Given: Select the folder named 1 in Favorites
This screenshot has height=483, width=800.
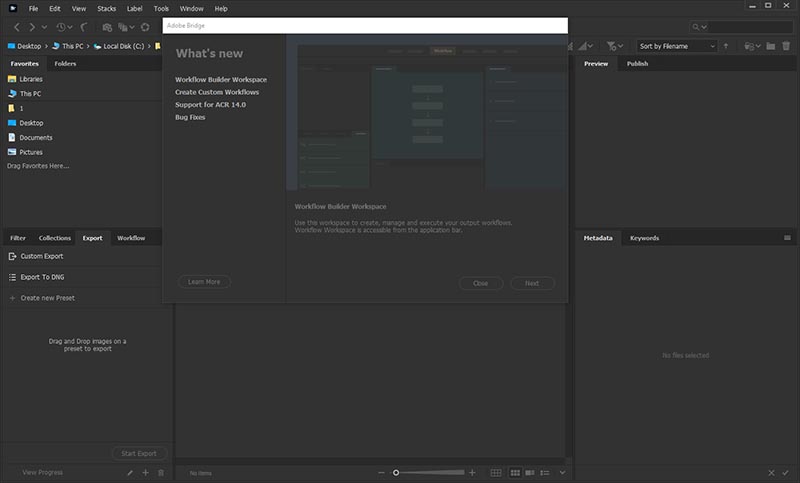Looking at the screenshot, I should [x=15, y=108].
